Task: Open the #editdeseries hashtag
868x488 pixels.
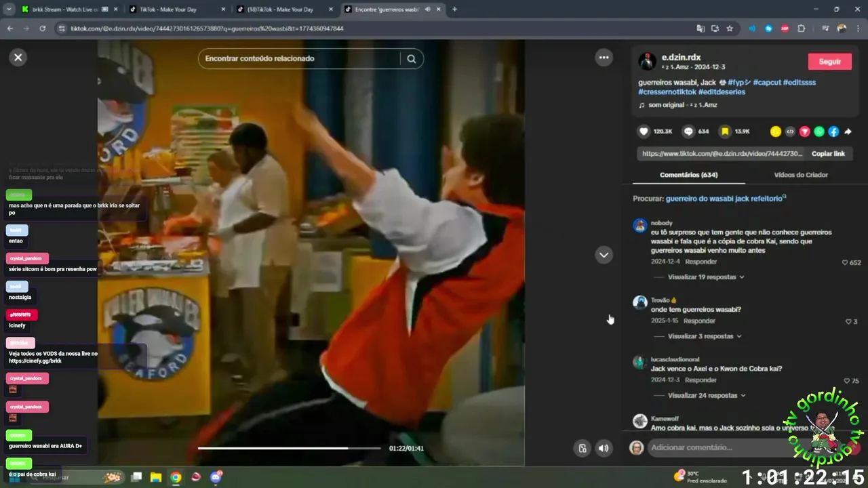Action: 721,91
